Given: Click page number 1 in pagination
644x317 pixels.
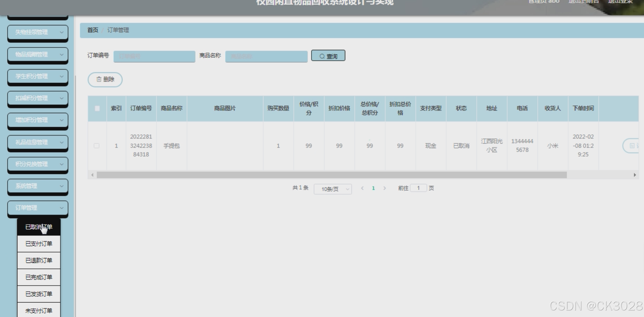Looking at the screenshot, I should [x=373, y=188].
